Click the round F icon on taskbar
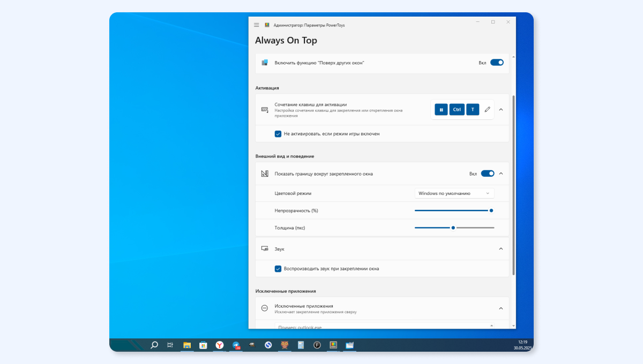Image resolution: width=643 pixels, height=364 pixels. pos(317,345)
